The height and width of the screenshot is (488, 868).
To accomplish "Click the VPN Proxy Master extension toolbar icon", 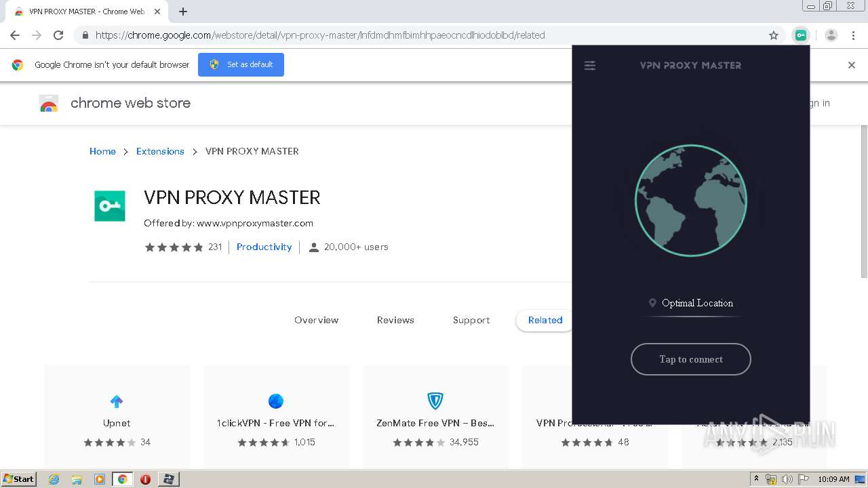I will (801, 35).
